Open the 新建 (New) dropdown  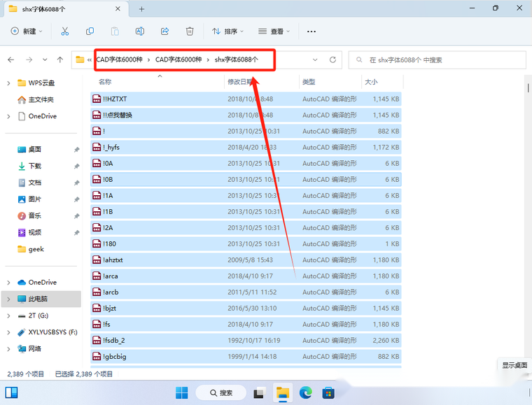click(27, 31)
